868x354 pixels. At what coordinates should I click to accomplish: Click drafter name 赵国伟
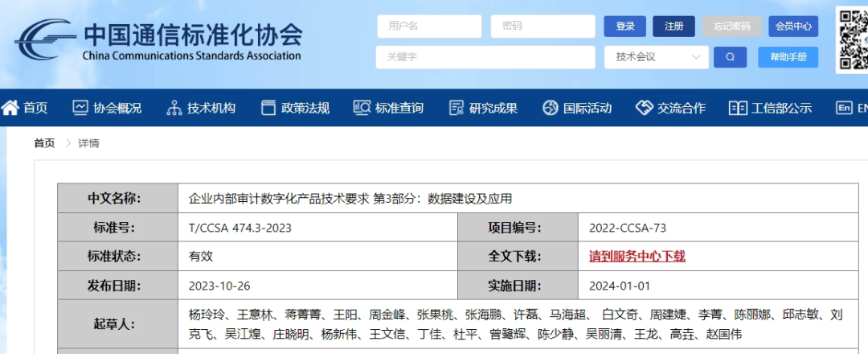click(x=723, y=335)
